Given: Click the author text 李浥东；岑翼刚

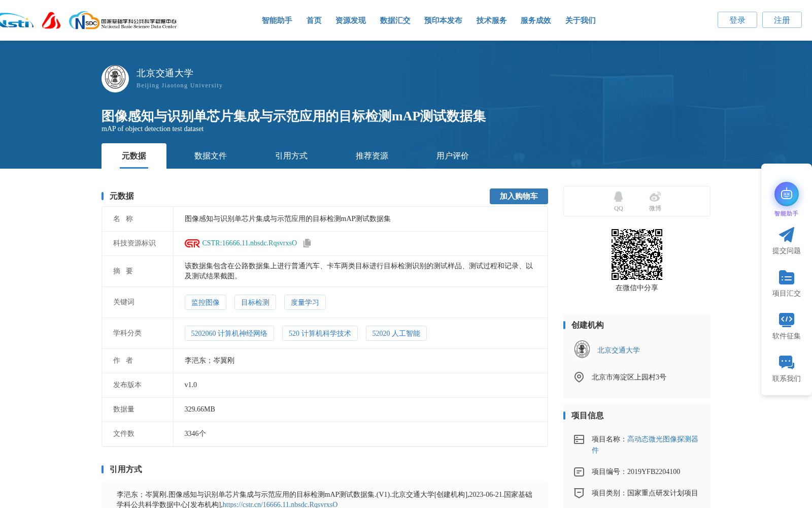Looking at the screenshot, I should (210, 361).
